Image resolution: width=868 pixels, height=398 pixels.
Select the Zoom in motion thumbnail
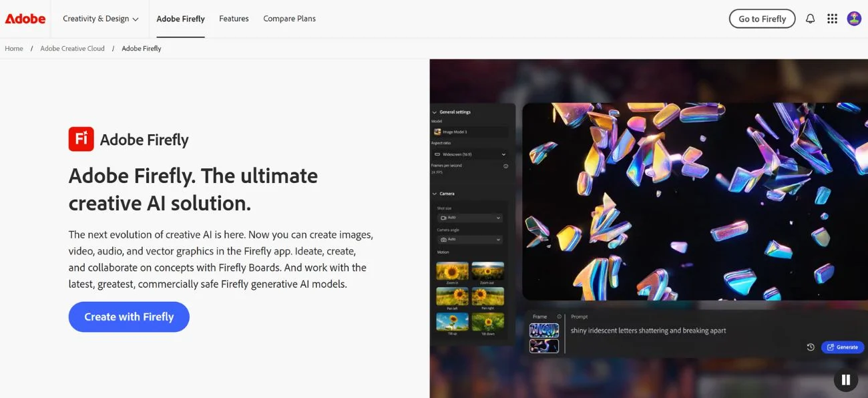[452, 270]
